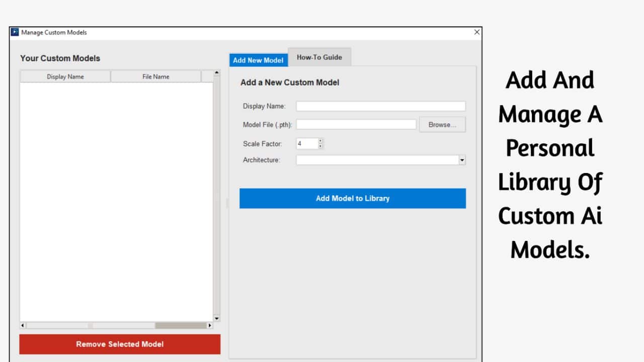Sort the list by Display Name column
The image size is (644, 362).
pyautogui.click(x=65, y=76)
